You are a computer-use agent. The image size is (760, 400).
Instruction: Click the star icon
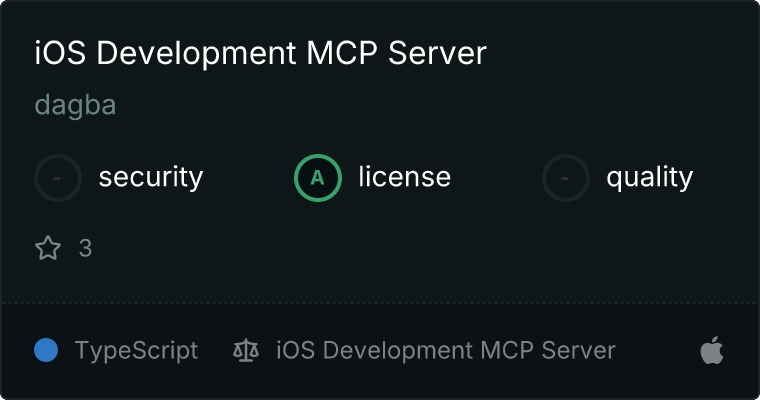[x=48, y=248]
